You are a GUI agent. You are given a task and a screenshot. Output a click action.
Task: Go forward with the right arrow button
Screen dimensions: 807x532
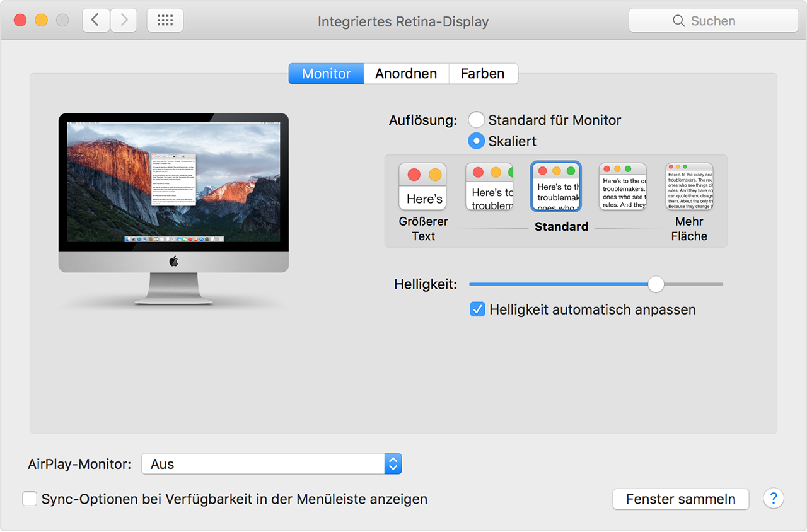tap(124, 20)
